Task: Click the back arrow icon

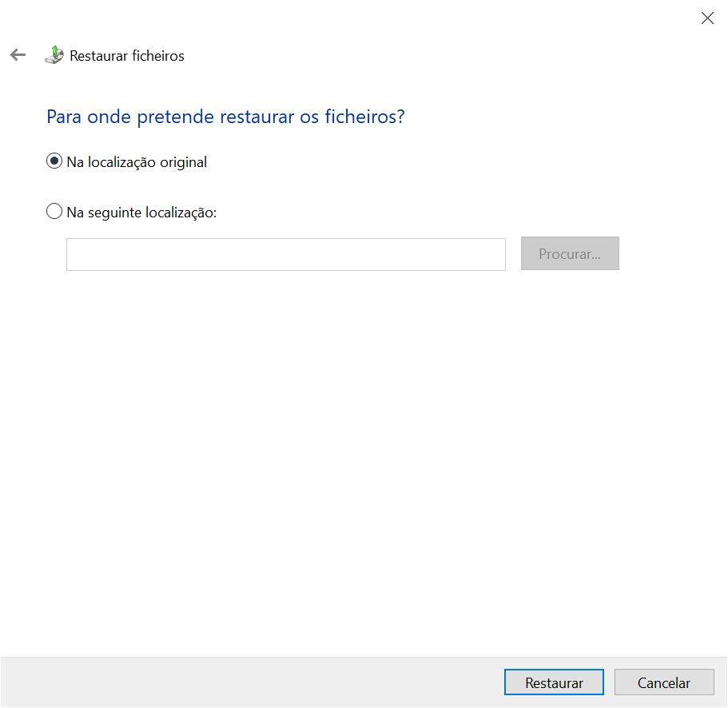Action: tap(18, 55)
